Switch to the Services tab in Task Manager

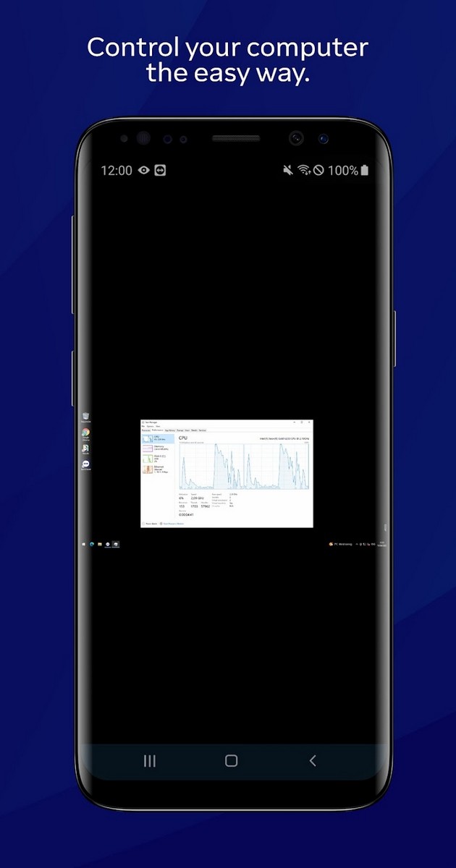click(203, 430)
